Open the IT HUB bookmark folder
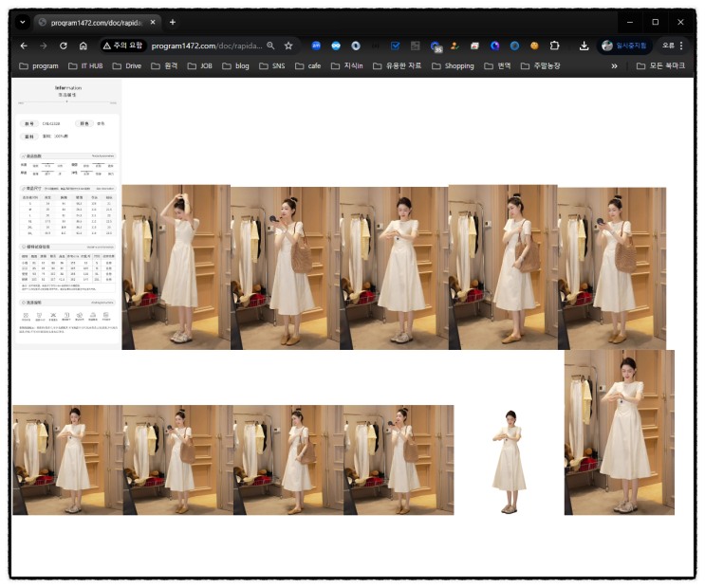Image resolution: width=705 pixels, height=588 pixels. (84, 66)
